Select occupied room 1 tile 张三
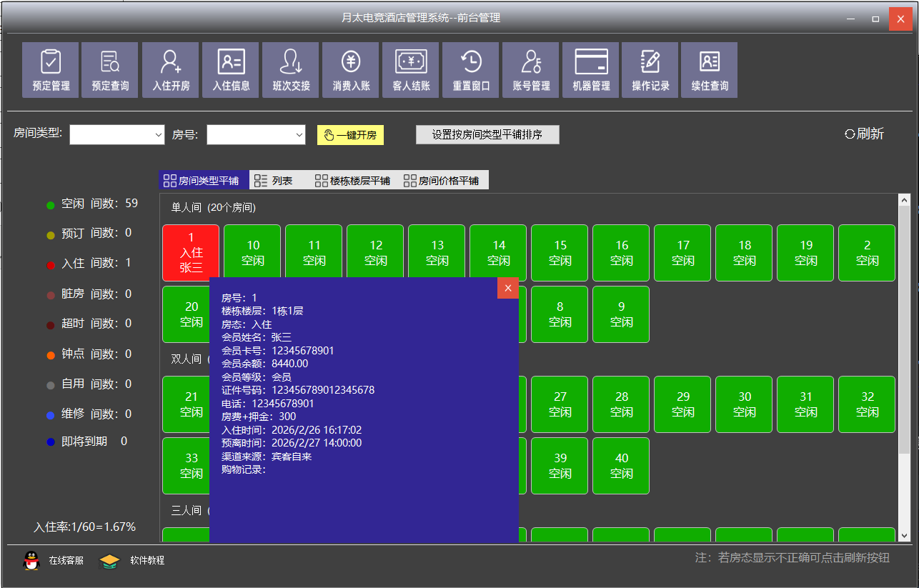 pyautogui.click(x=191, y=252)
